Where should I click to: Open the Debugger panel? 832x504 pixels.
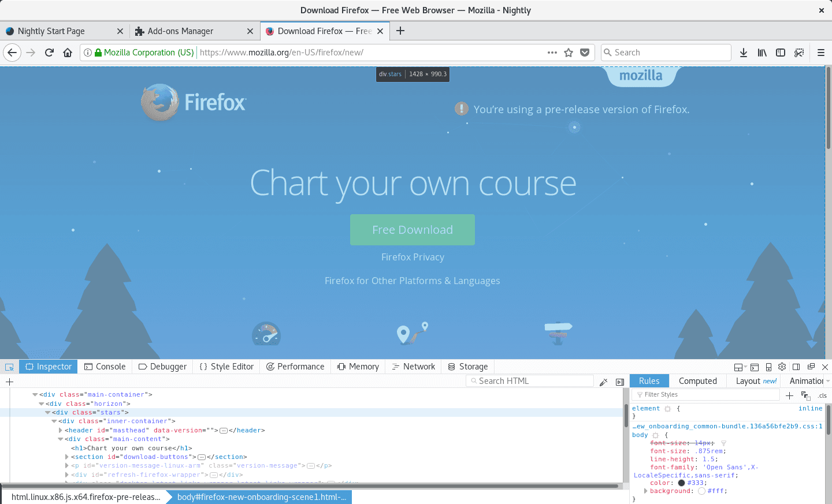(162, 367)
